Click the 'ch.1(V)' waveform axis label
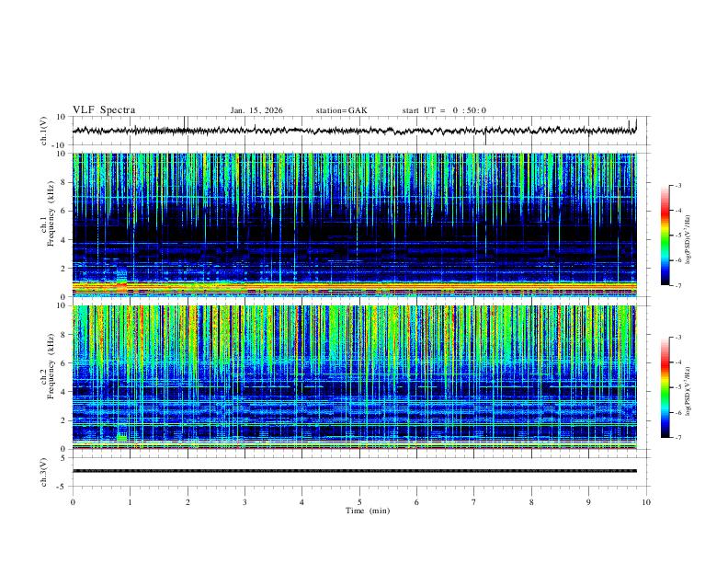728x563 pixels. [44, 131]
